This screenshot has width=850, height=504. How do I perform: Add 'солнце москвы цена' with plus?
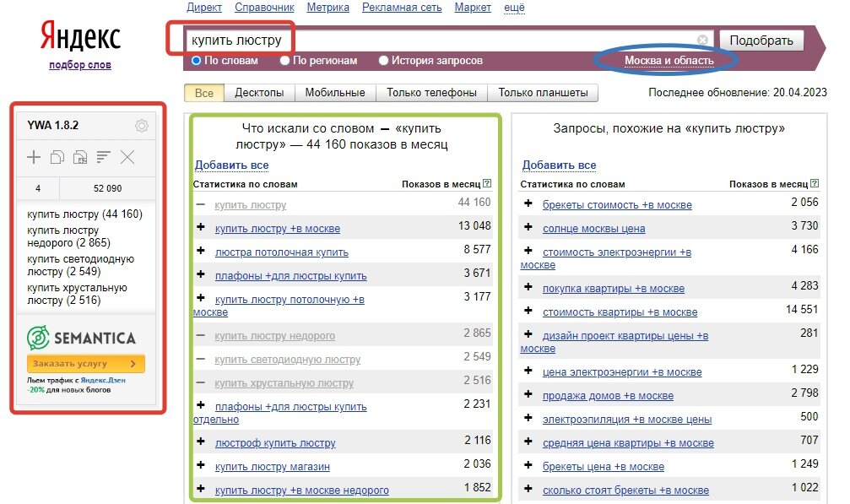pyautogui.click(x=528, y=227)
